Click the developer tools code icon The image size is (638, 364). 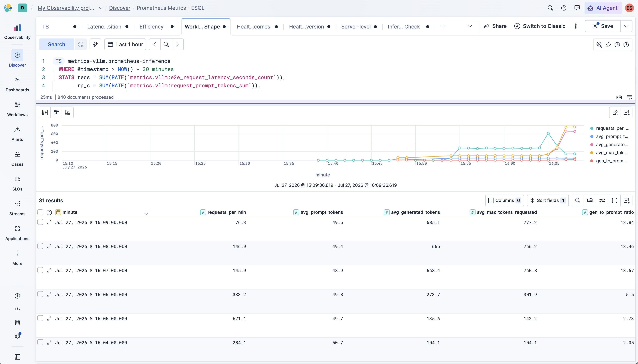point(17,309)
